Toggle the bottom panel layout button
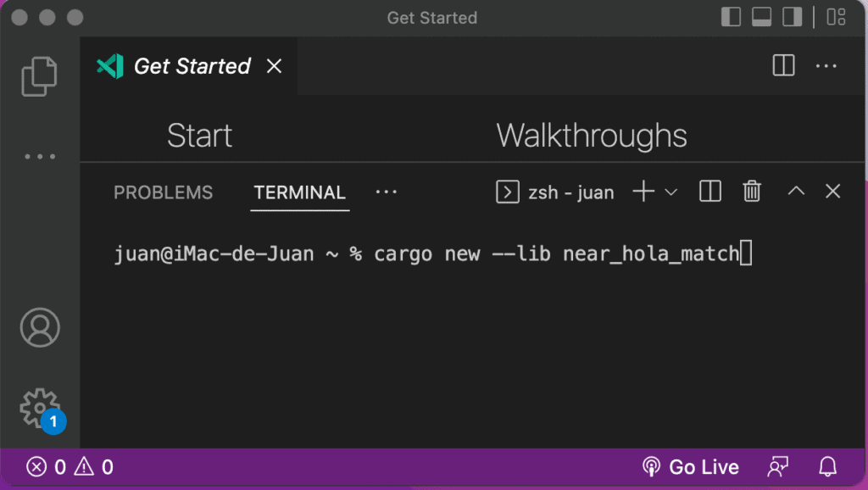The height and width of the screenshot is (490, 868). coord(761,17)
